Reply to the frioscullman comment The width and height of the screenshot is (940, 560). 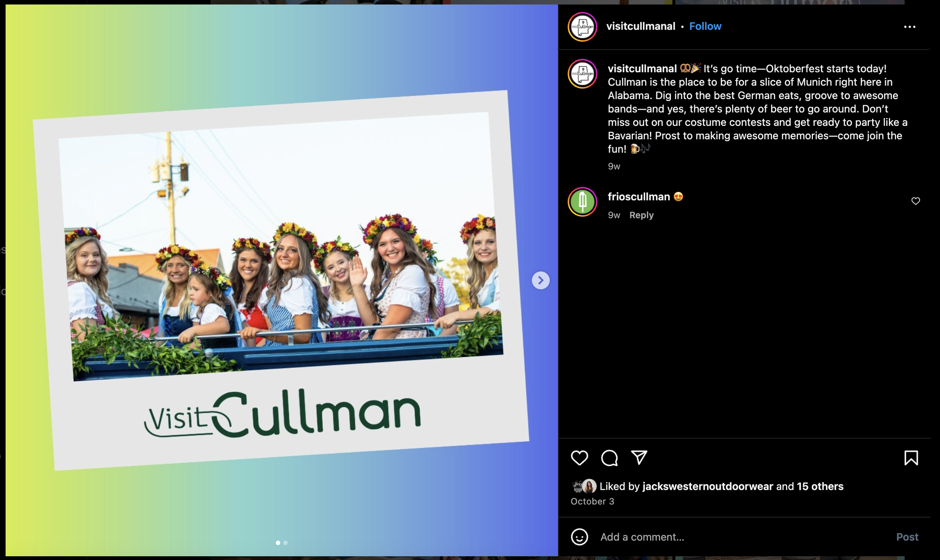click(641, 215)
